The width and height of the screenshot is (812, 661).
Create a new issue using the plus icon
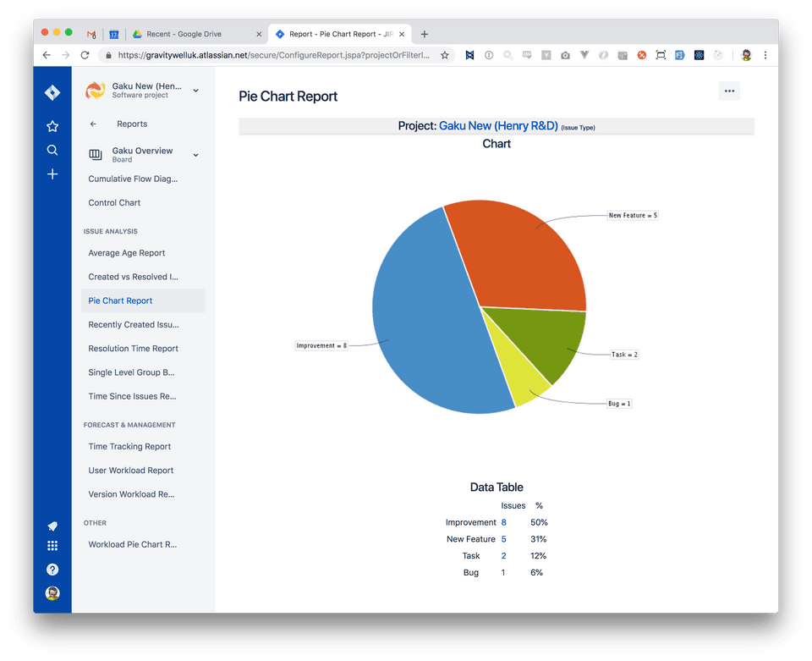[x=52, y=174]
